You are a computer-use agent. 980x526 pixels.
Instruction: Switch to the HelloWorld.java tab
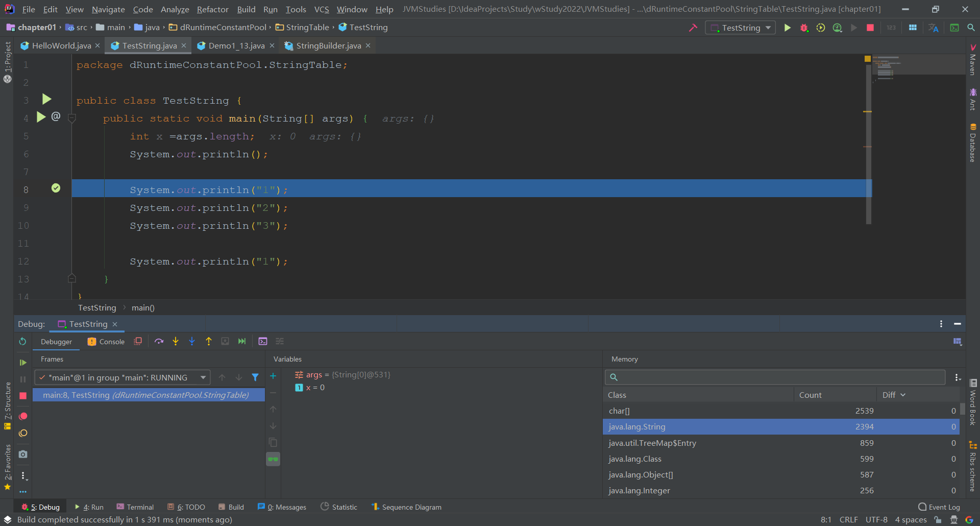point(61,45)
